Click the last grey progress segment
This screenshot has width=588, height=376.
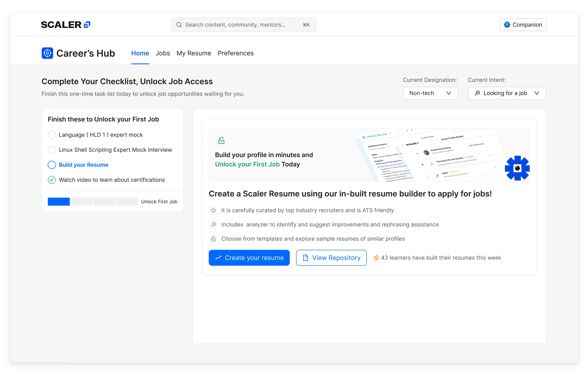[127, 201]
